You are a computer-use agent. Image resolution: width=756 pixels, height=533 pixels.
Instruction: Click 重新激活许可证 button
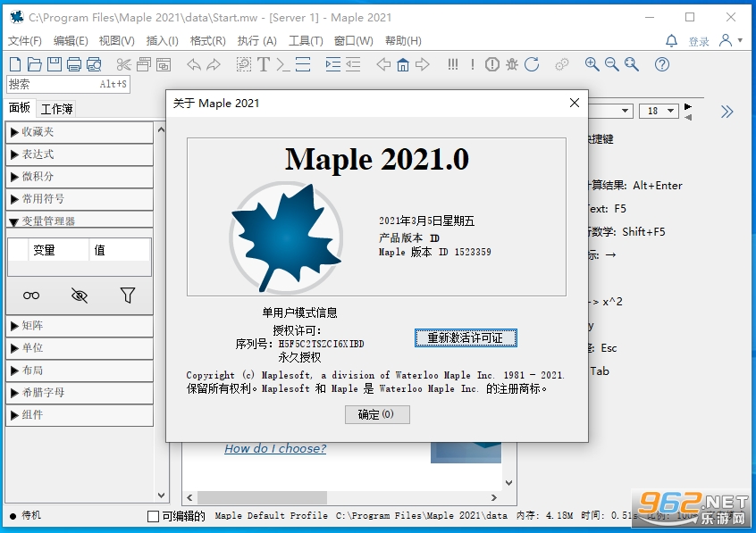click(466, 337)
